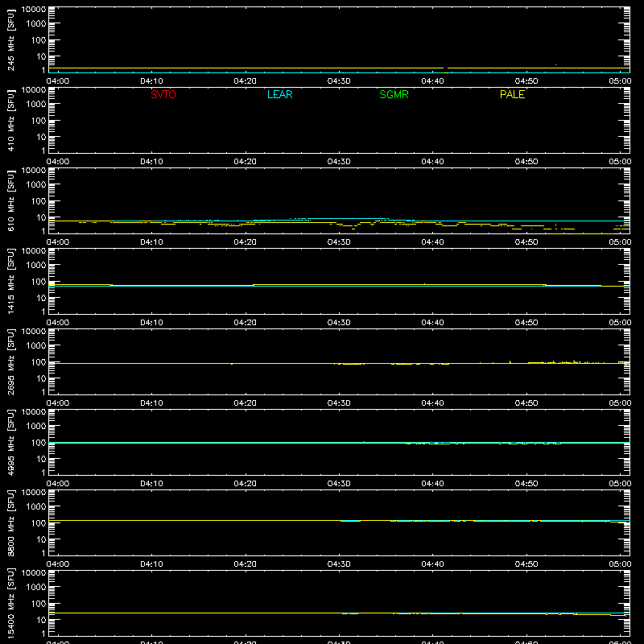The image size is (644, 644).
Task: Click 05:00 tick label under 245 MHz plot
Action: [620, 81]
